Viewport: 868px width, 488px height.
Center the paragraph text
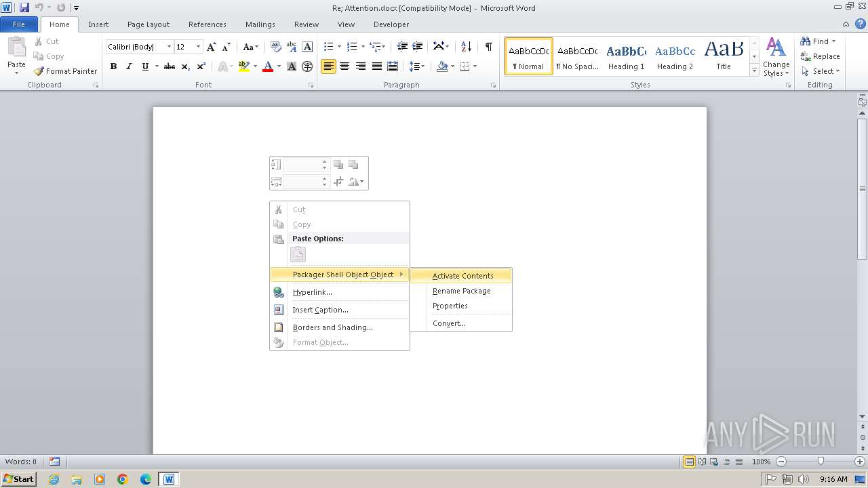[344, 66]
